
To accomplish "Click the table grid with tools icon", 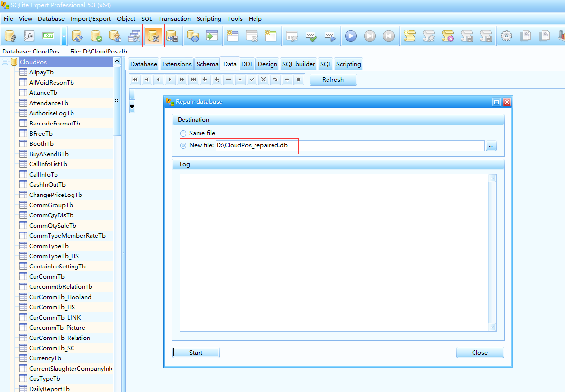I will click(134, 36).
